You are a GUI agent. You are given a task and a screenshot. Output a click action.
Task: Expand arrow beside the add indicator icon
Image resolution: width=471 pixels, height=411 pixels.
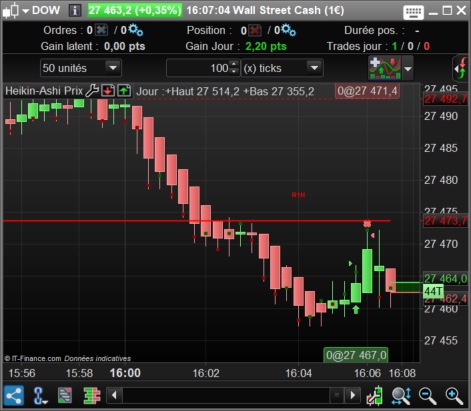pos(408,69)
